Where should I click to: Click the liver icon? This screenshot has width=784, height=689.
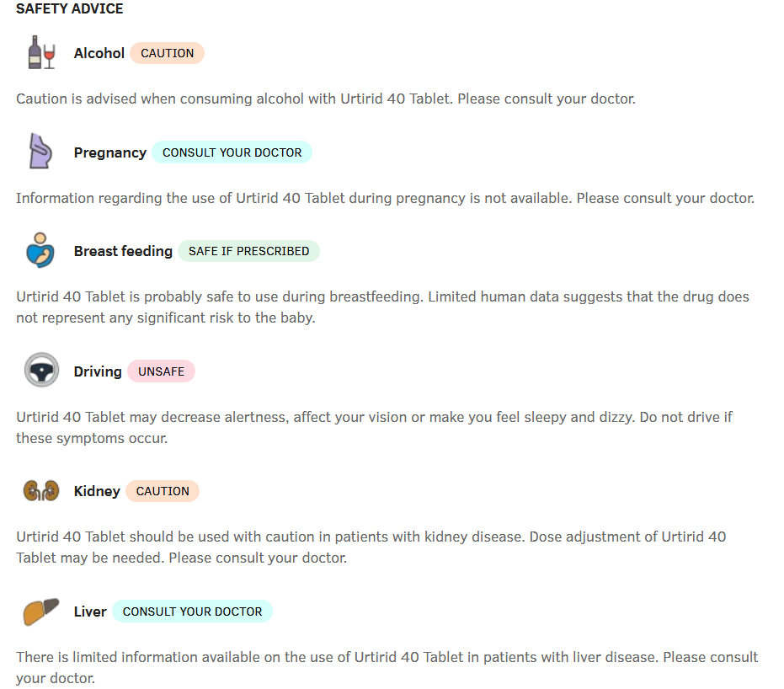(41, 612)
